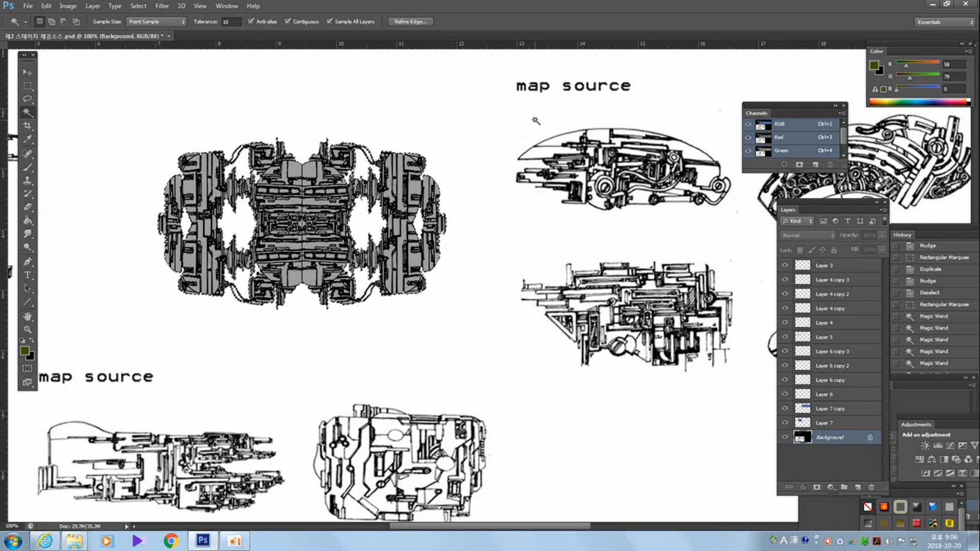Screen dimensions: 980x551
Task: Select the Eyedropper tool
Action: tap(28, 140)
